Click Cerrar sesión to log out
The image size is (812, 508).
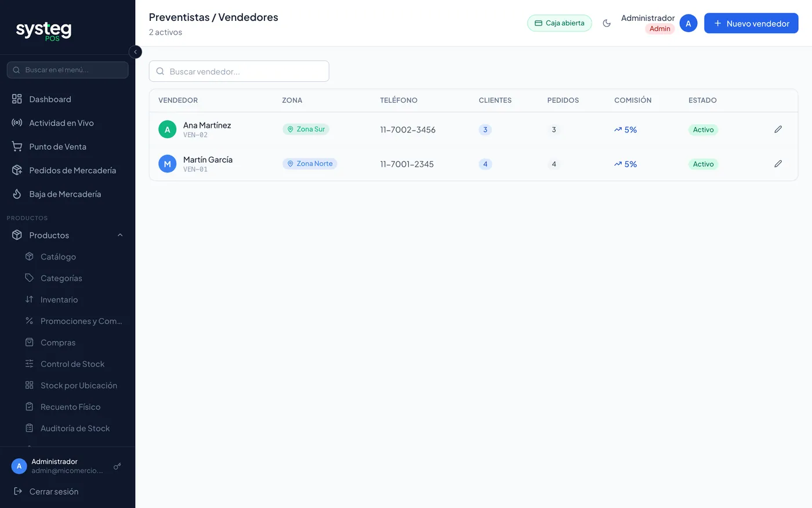coord(67,492)
